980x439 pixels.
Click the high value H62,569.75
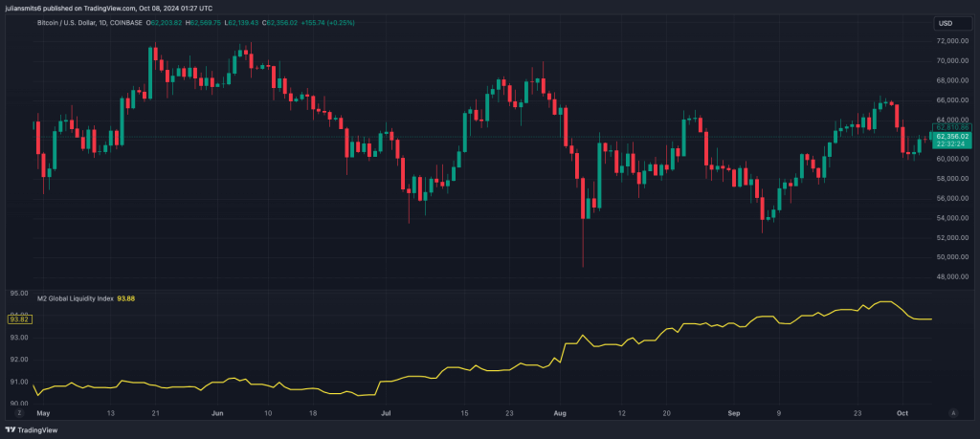coord(205,23)
